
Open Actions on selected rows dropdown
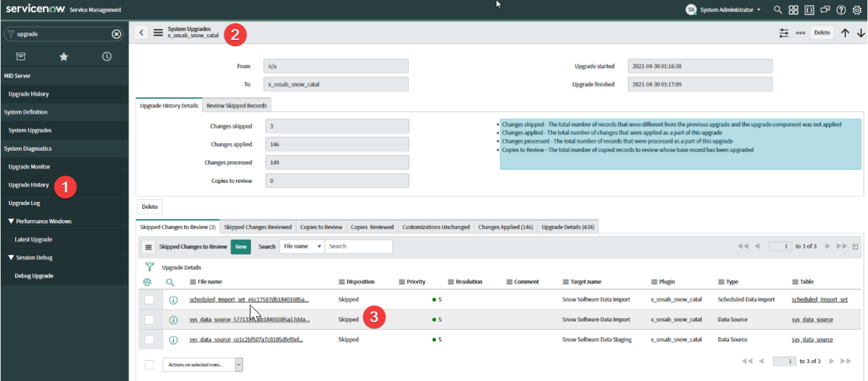202,365
